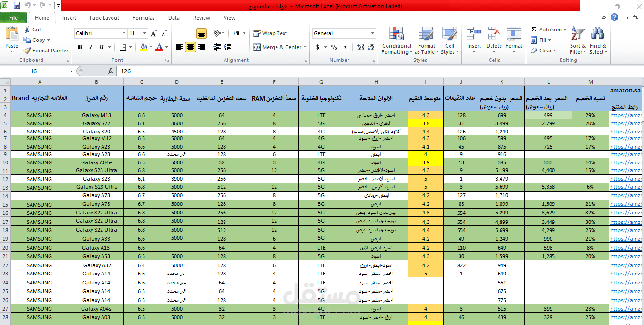
Task: Toggle Underline formatting
Action: click(x=102, y=47)
